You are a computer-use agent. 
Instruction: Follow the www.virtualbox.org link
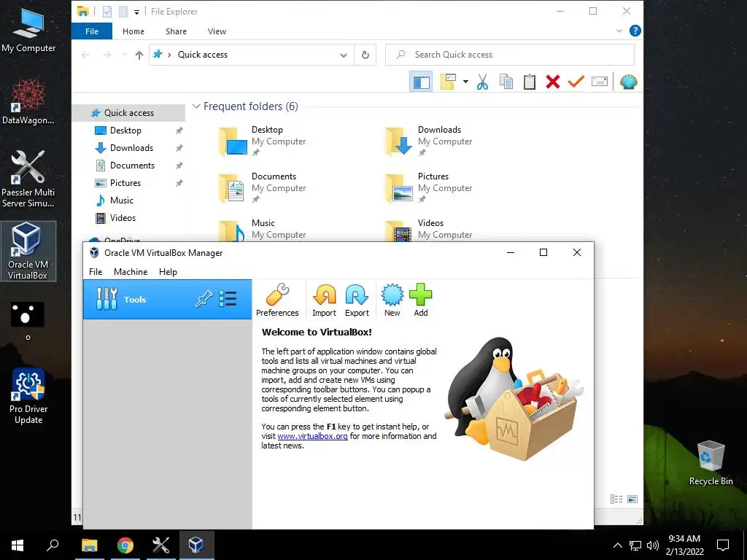click(312, 436)
